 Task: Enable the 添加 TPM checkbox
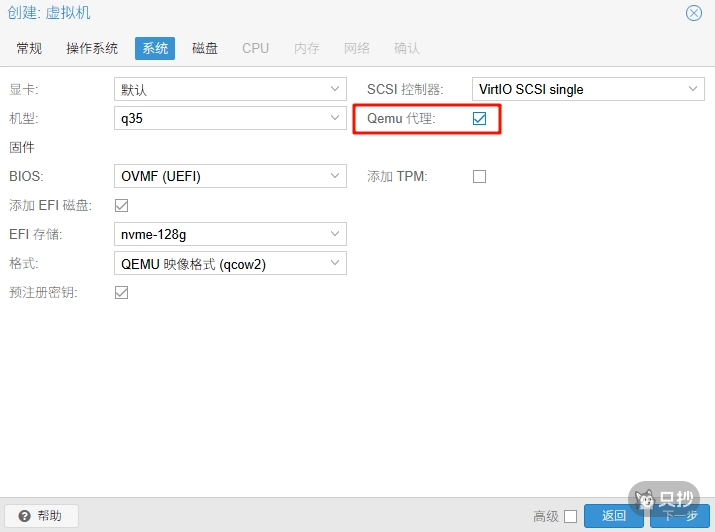click(x=479, y=177)
